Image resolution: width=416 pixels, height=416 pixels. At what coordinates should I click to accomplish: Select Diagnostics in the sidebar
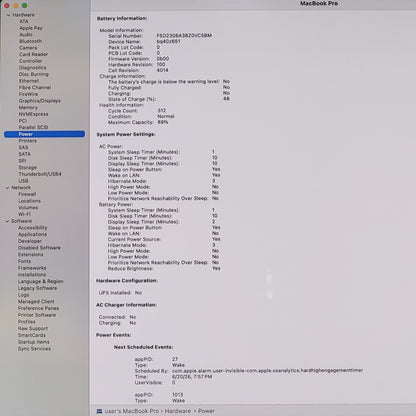pyautogui.click(x=33, y=68)
